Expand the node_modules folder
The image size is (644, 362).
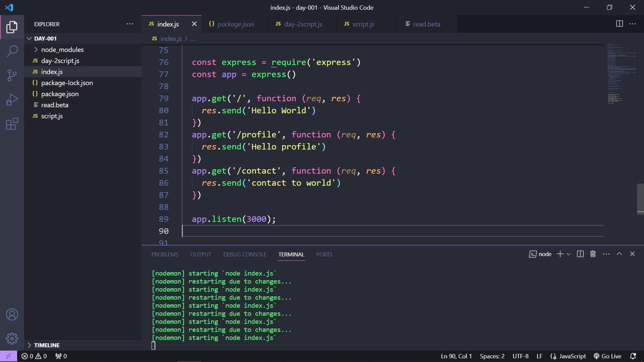pos(83,49)
